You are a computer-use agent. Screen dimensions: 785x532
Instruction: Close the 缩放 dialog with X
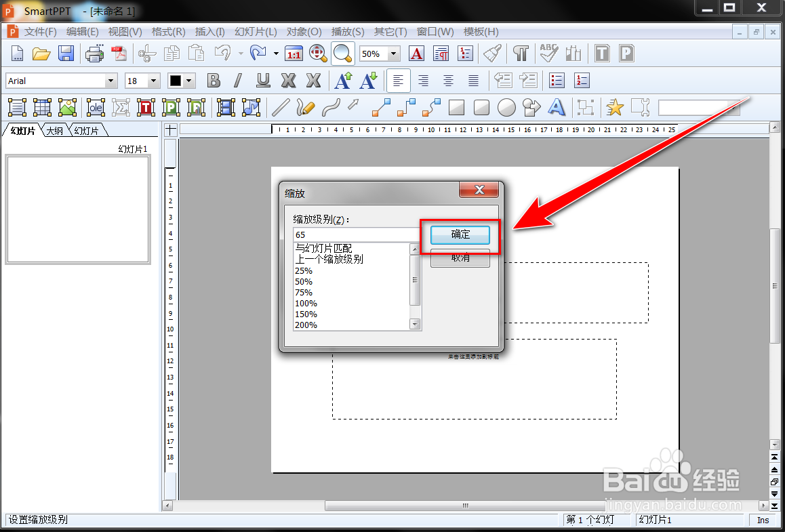coord(479,190)
